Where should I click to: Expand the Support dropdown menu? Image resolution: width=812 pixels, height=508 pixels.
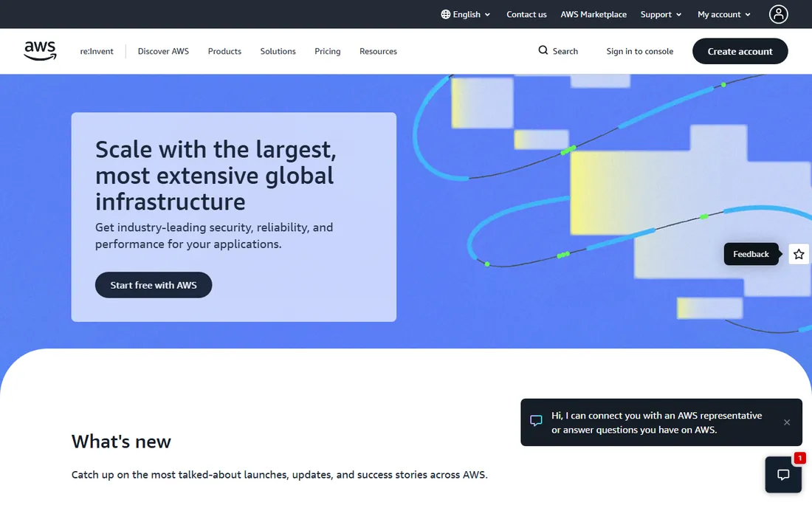661,15
